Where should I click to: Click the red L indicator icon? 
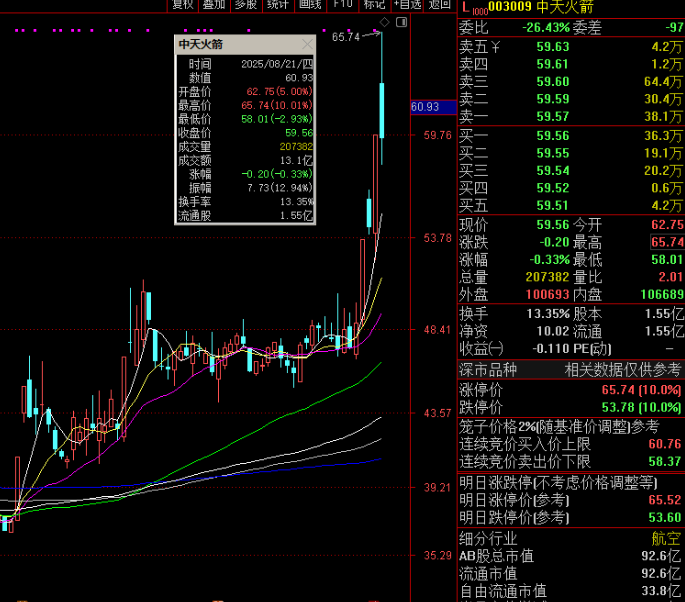point(466,7)
